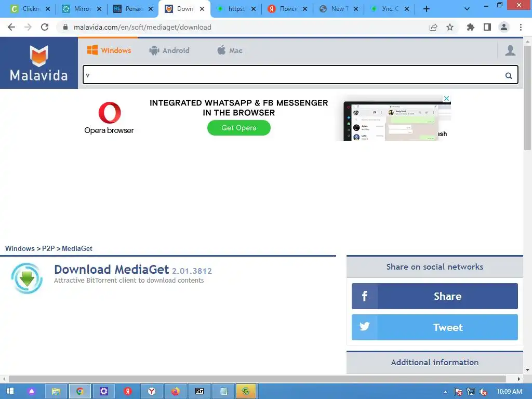The image size is (532, 399).
Task: Click the search magnifier icon
Action: 508,75
